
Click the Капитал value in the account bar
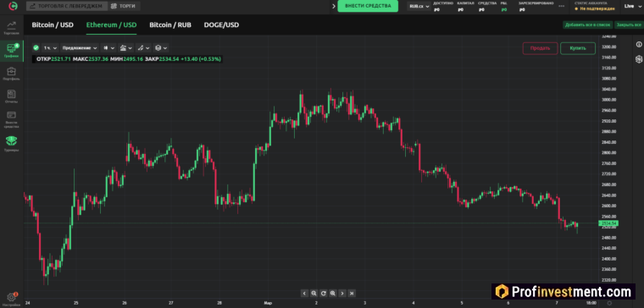coord(461,9)
